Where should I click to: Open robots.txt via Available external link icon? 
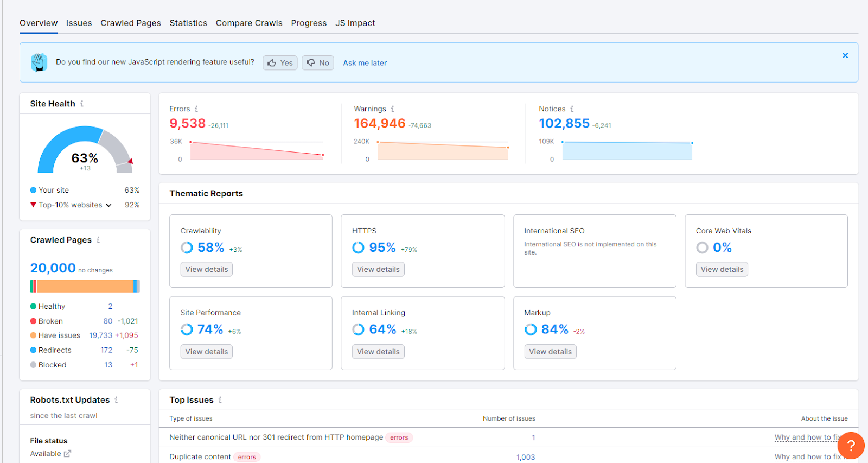[x=67, y=454]
